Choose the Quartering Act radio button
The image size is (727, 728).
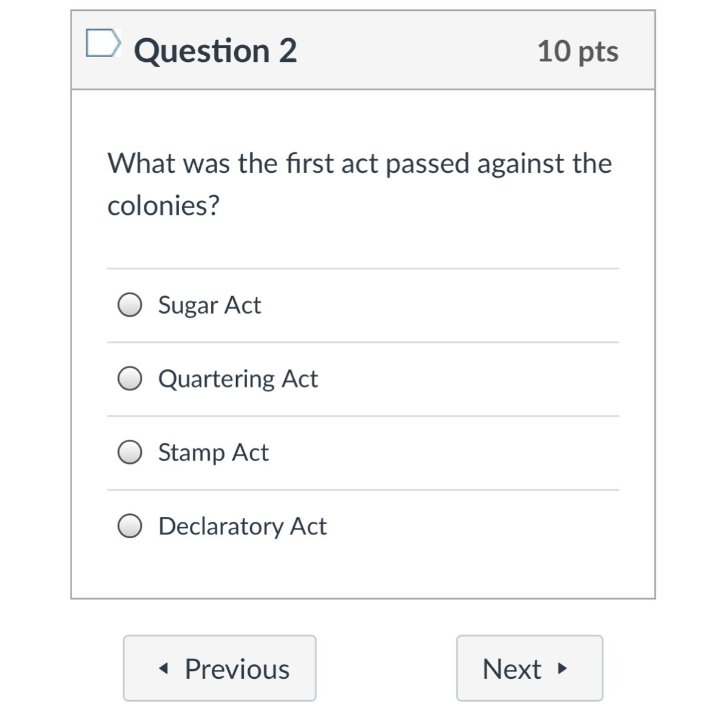click(130, 379)
